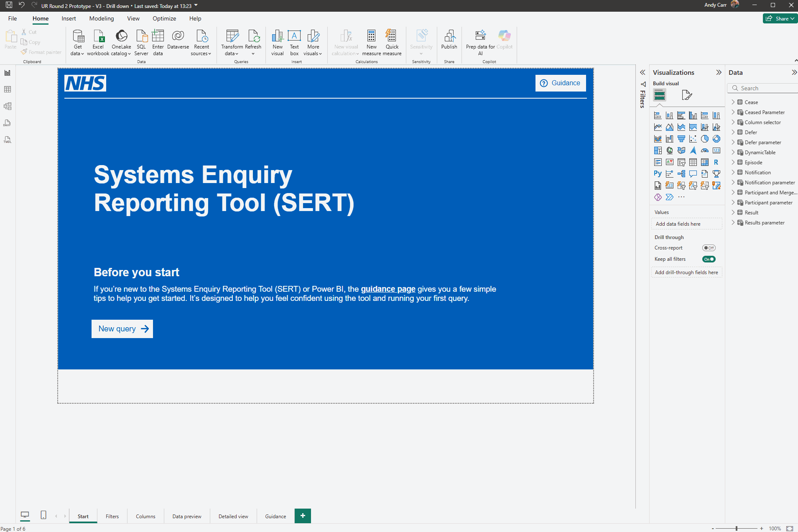
Task: Select the Python visual icon
Action: [658, 174]
